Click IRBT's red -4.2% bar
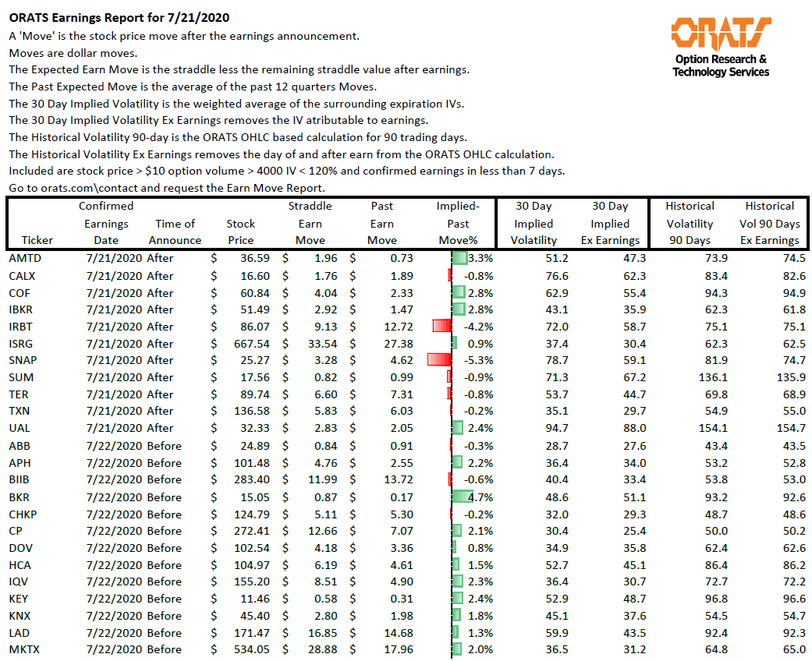The width and height of the screenshot is (812, 661). (x=442, y=326)
